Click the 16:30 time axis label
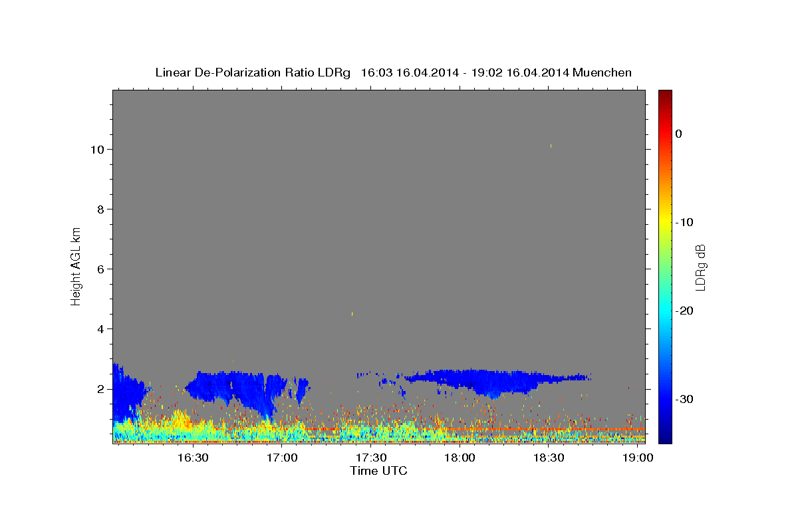798x532 pixels. pos(193,458)
